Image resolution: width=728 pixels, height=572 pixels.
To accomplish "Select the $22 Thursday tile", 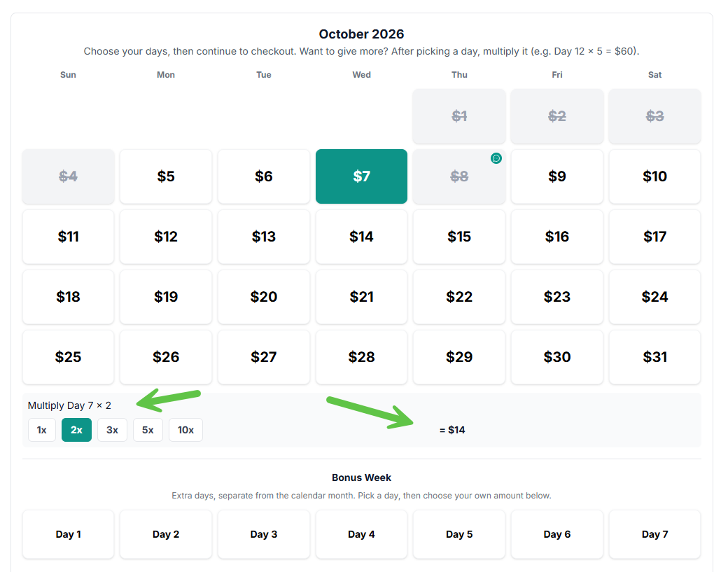I will (x=459, y=297).
